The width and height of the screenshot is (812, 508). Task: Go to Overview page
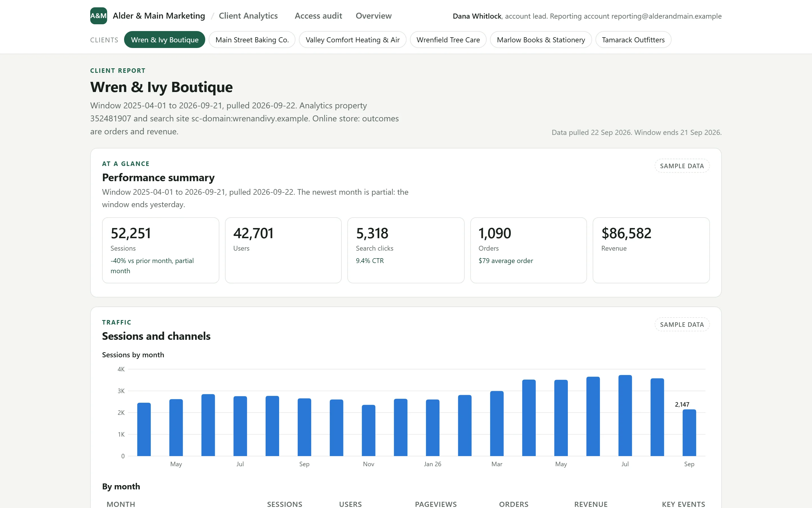[374, 16]
